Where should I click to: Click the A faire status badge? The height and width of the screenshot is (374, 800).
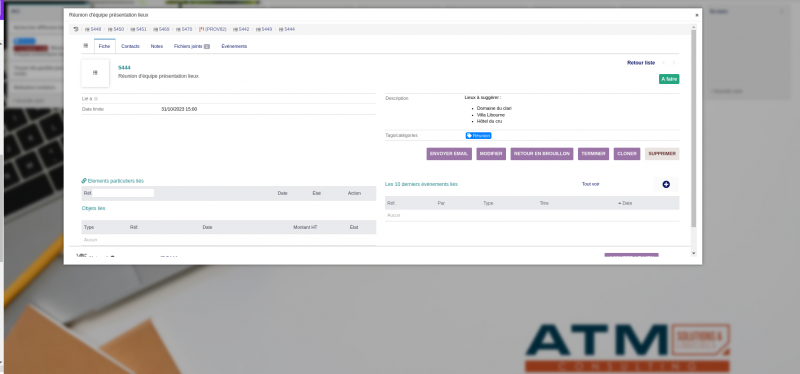pos(669,79)
